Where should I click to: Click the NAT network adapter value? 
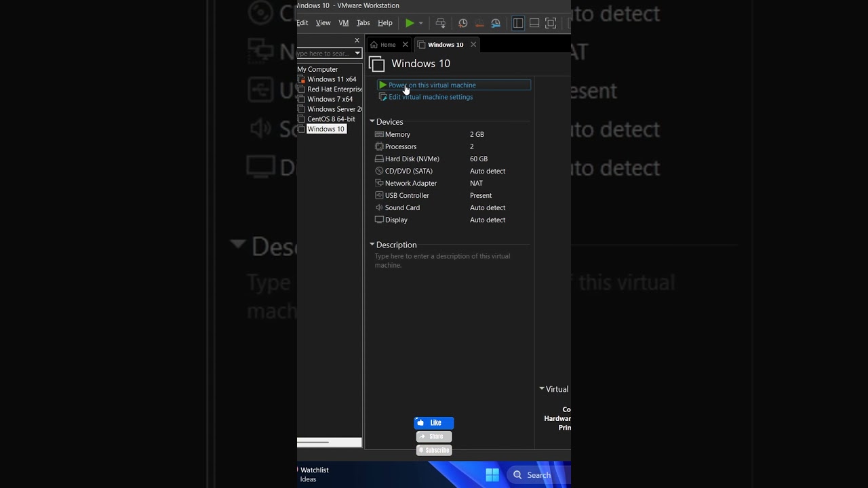coord(476,183)
